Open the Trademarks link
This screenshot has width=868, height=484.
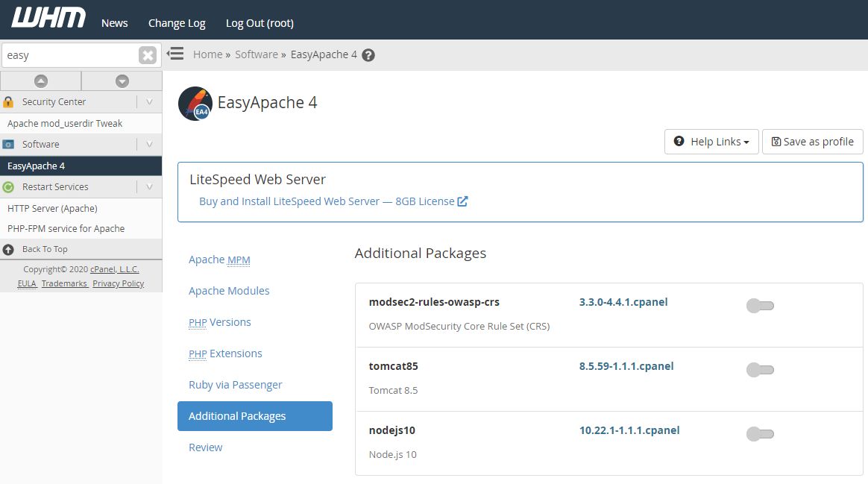[64, 283]
